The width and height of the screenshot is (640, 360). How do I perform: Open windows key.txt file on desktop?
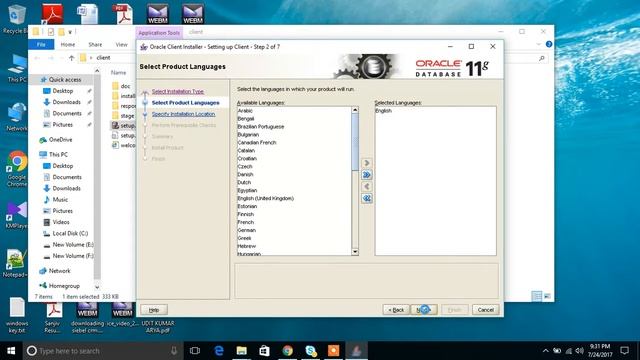[17, 315]
